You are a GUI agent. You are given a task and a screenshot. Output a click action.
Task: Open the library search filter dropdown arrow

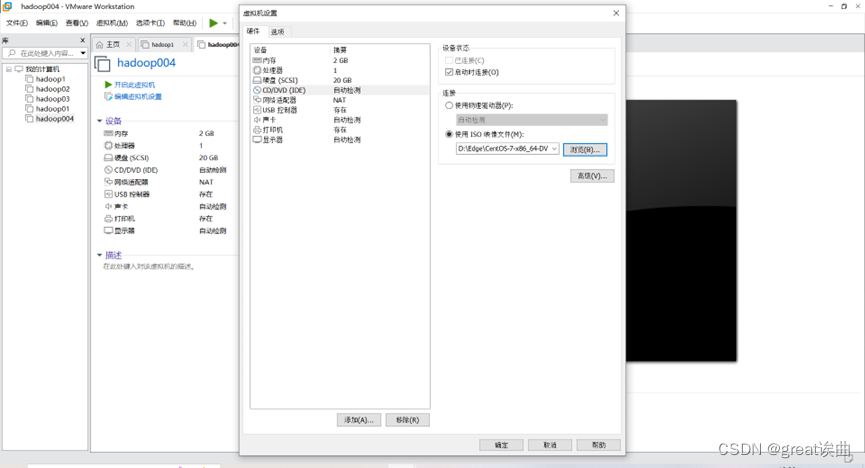[83, 53]
